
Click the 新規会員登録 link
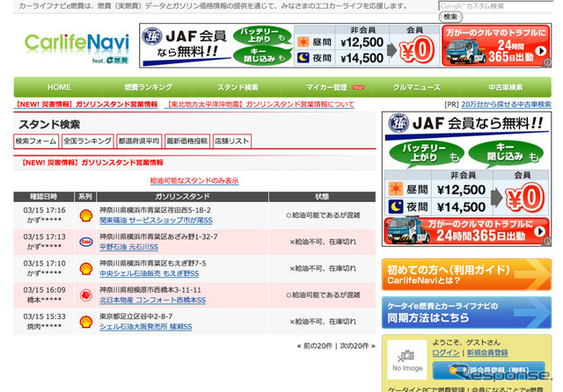click(x=487, y=352)
